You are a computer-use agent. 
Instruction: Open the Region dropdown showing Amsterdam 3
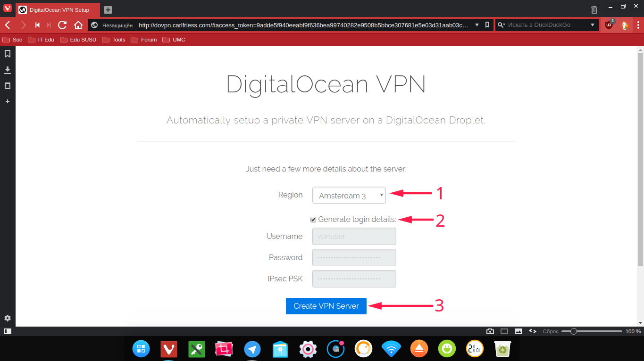coord(349,195)
